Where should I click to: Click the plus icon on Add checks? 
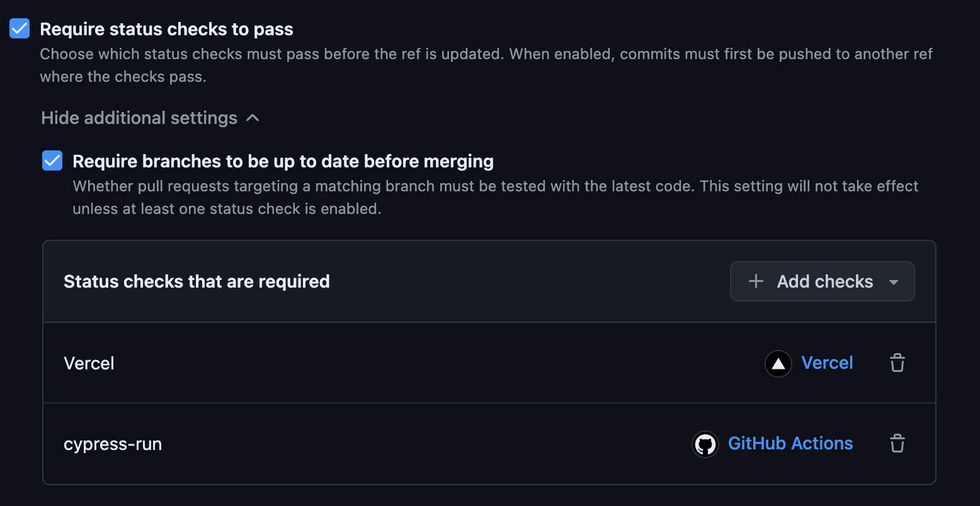pyautogui.click(x=756, y=281)
